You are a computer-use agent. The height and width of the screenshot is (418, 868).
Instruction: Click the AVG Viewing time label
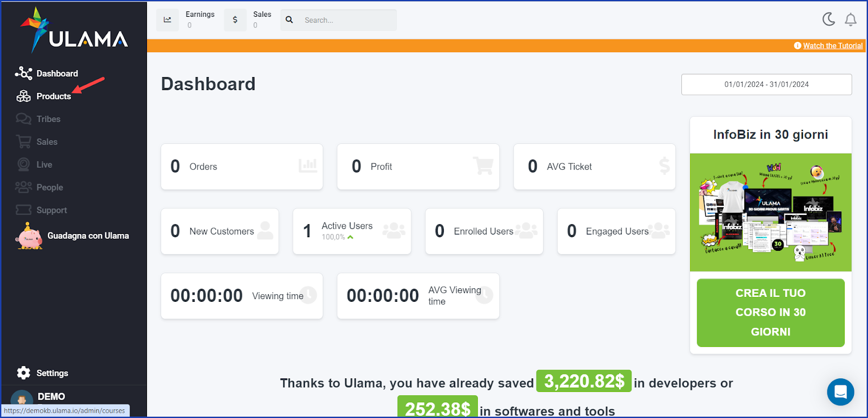(x=455, y=296)
